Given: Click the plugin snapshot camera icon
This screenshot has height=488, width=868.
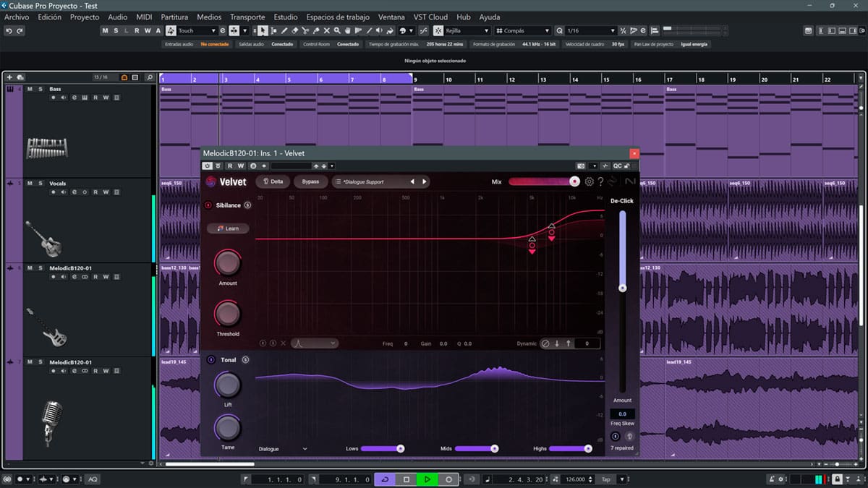Looking at the screenshot, I should tap(580, 166).
